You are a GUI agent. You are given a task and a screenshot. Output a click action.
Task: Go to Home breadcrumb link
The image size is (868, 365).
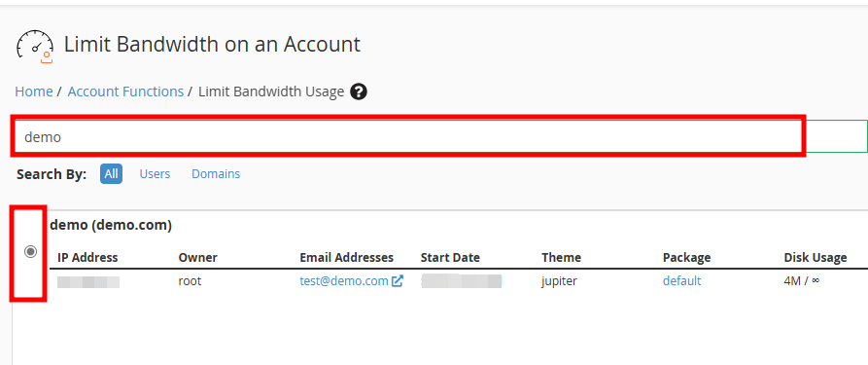pos(34,91)
